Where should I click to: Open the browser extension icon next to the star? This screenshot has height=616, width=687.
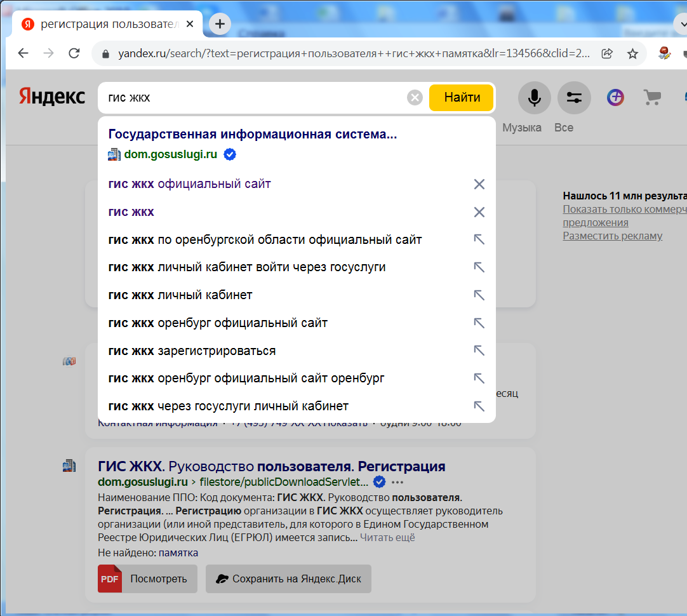664,53
